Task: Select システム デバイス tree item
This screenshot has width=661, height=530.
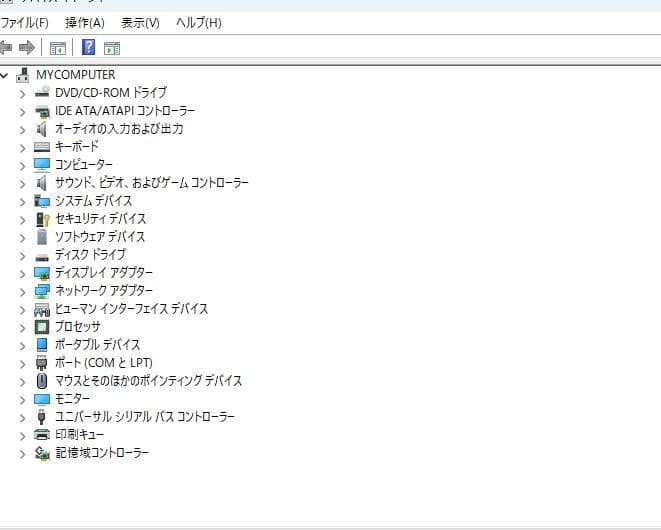Action: tap(94, 201)
